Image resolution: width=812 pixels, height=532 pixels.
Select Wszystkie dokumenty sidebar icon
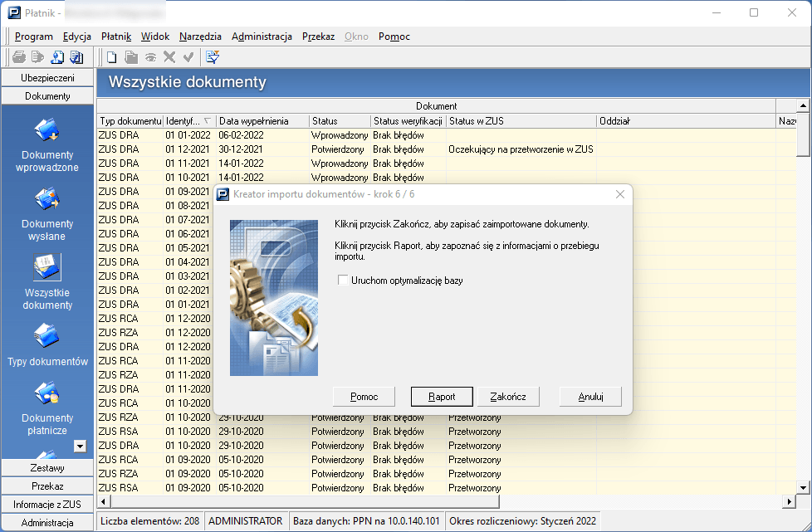[x=47, y=269]
